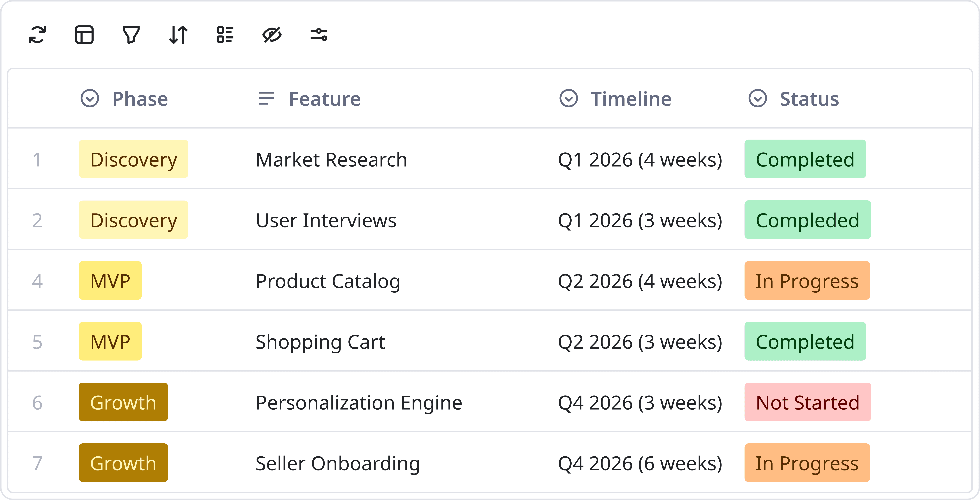Toggle hidden fields with eye-slash icon

point(272,35)
